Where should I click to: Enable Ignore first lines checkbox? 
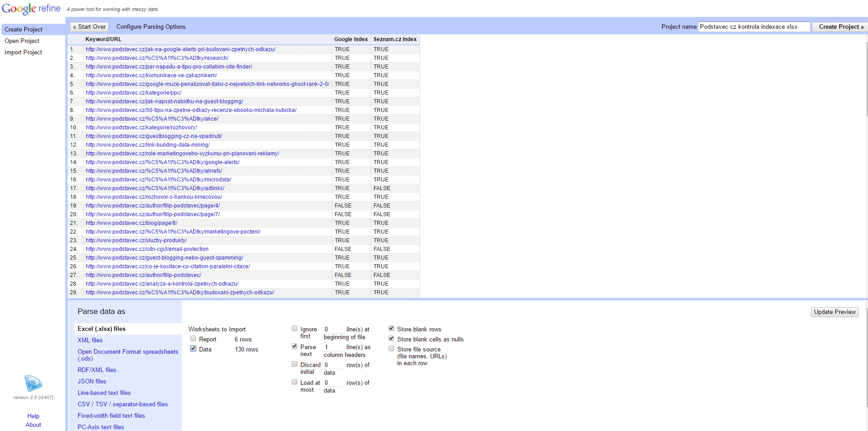(295, 329)
